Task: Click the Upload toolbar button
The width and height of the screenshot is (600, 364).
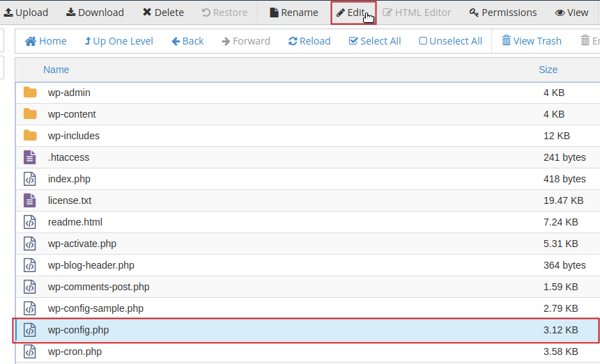Action: click(x=26, y=13)
